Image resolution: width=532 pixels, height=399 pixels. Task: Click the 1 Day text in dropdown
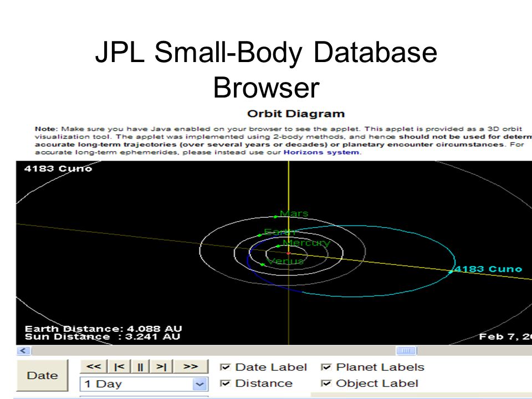click(103, 384)
